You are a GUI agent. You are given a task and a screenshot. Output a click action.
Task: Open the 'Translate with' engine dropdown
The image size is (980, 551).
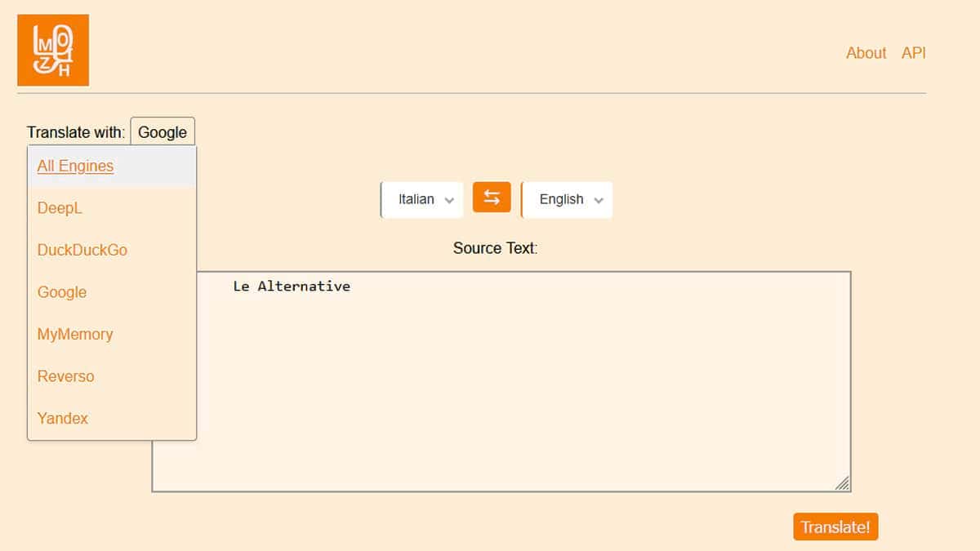tap(162, 131)
